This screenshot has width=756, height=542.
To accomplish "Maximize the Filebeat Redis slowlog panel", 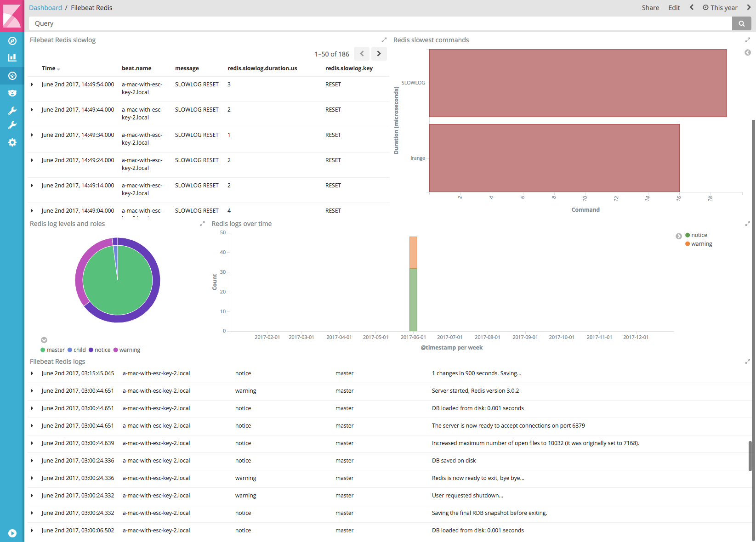I will (384, 40).
